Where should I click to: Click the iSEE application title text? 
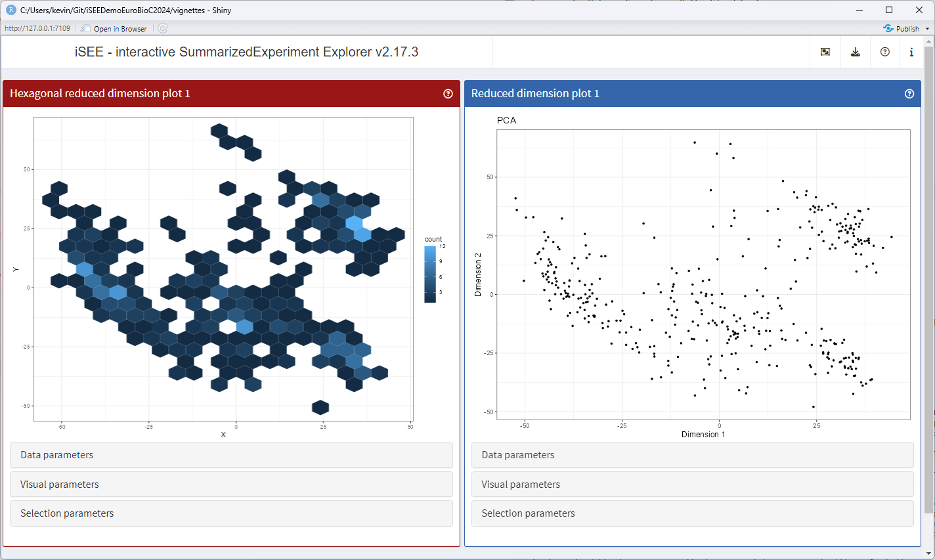pyautogui.click(x=246, y=52)
